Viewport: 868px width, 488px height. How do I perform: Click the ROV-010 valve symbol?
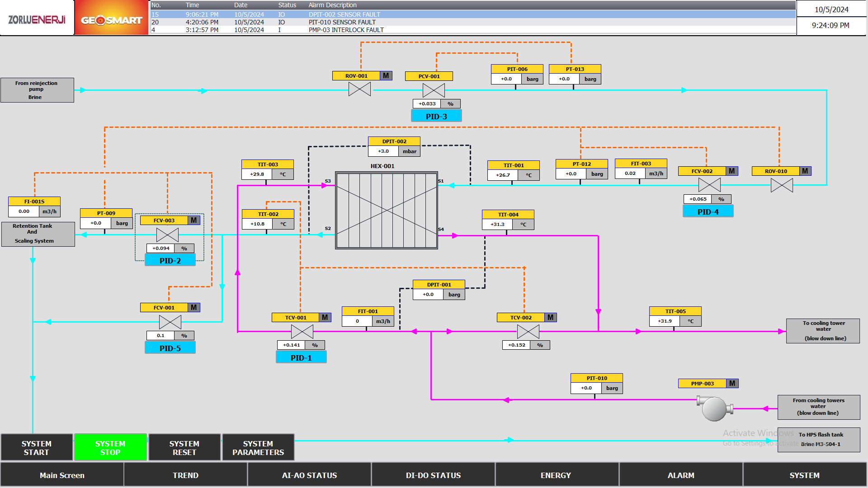pyautogui.click(x=782, y=185)
